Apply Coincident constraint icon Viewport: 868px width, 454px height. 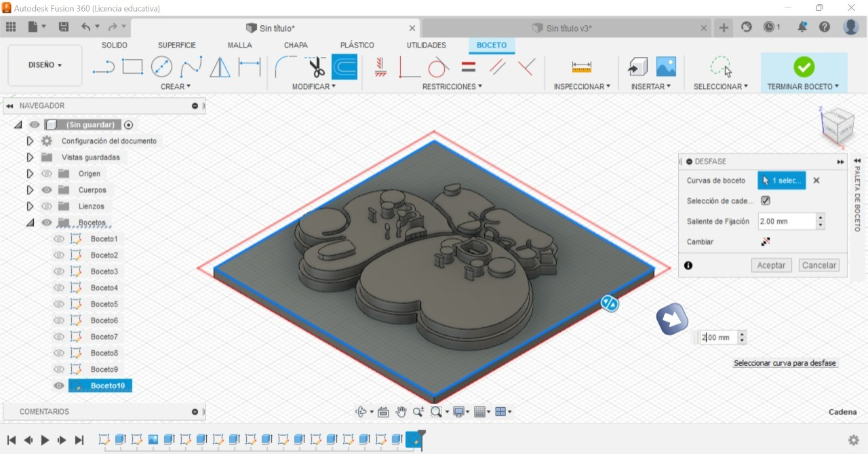(526, 67)
